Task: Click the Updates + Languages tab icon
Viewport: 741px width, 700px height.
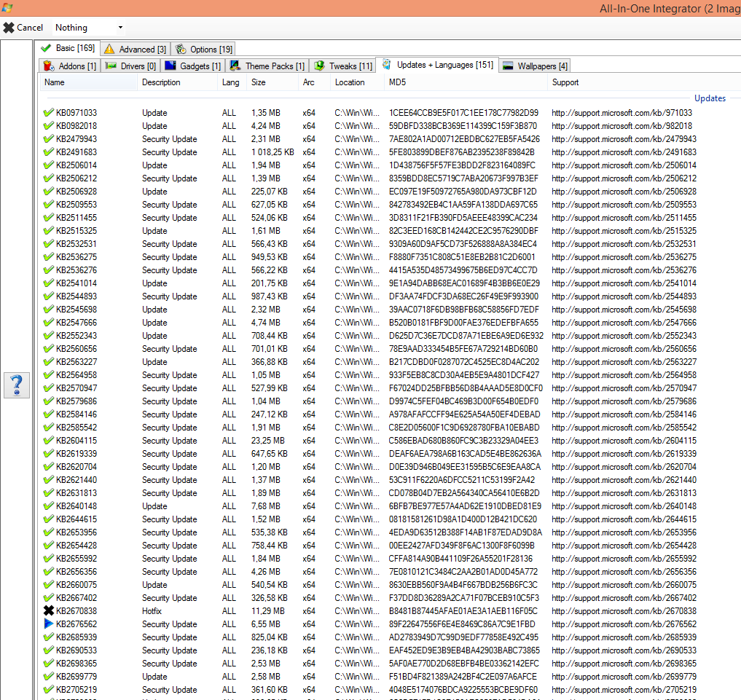Action: coord(386,65)
